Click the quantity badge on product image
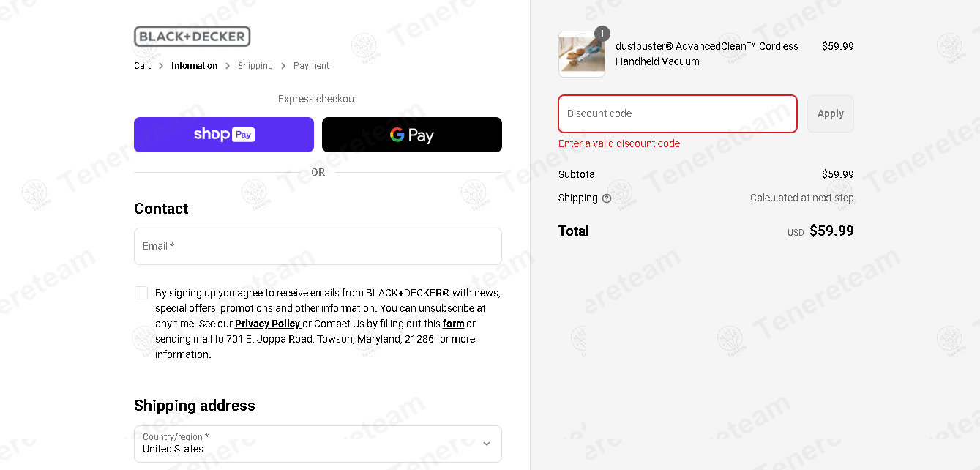 pos(602,34)
